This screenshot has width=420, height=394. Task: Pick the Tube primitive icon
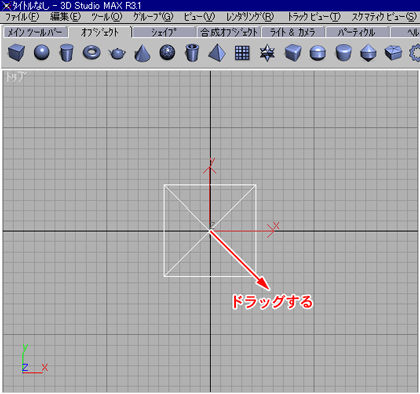click(x=192, y=53)
